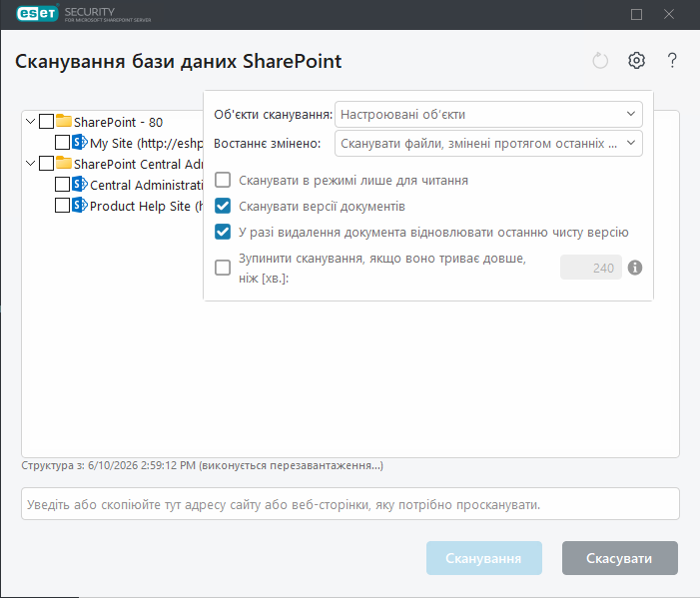Image resolution: width=700 pixels, height=598 pixels.
Task: Select SharePoint - 80 tree label
Action: click(118, 122)
